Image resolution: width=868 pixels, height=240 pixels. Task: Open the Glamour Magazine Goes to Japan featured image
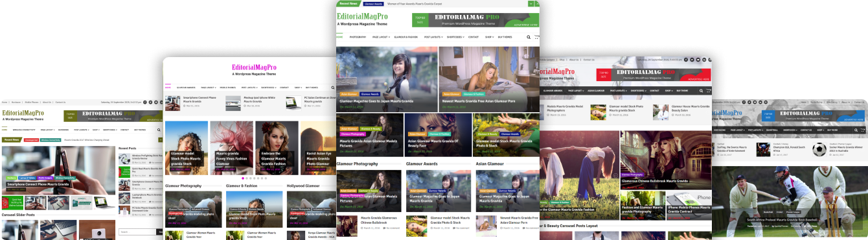click(x=387, y=79)
